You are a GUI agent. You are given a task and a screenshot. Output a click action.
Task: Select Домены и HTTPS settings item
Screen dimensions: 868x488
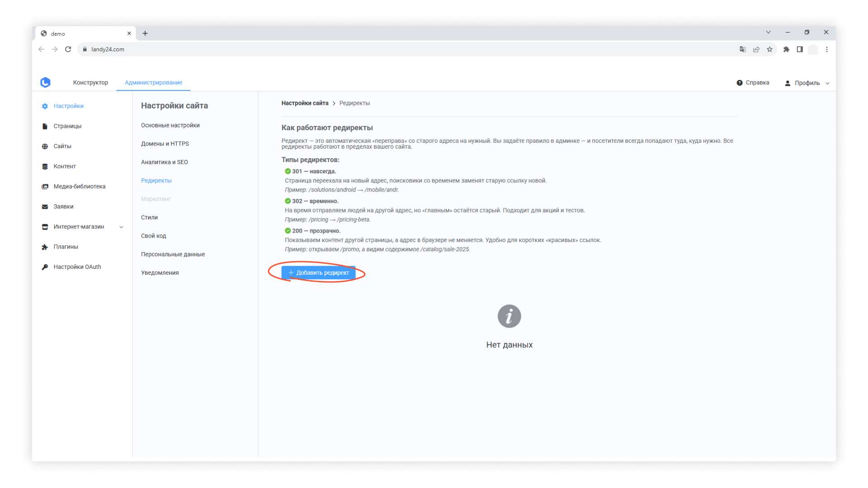(165, 144)
